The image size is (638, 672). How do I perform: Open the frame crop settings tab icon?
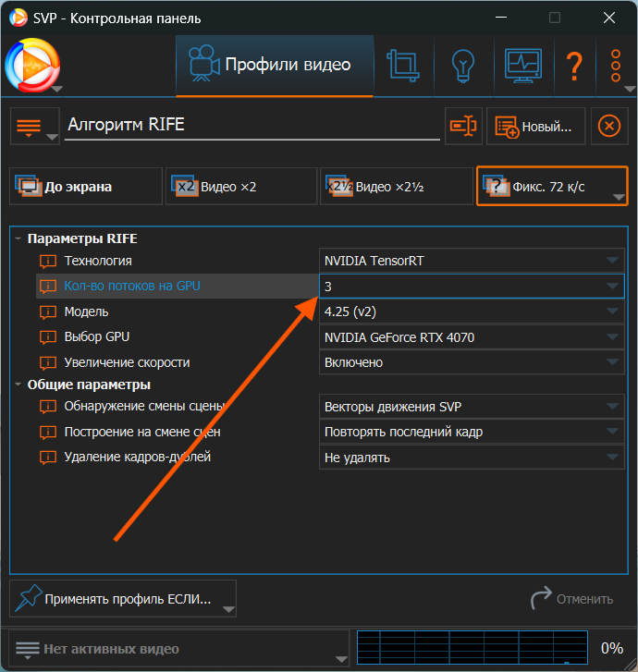403,65
